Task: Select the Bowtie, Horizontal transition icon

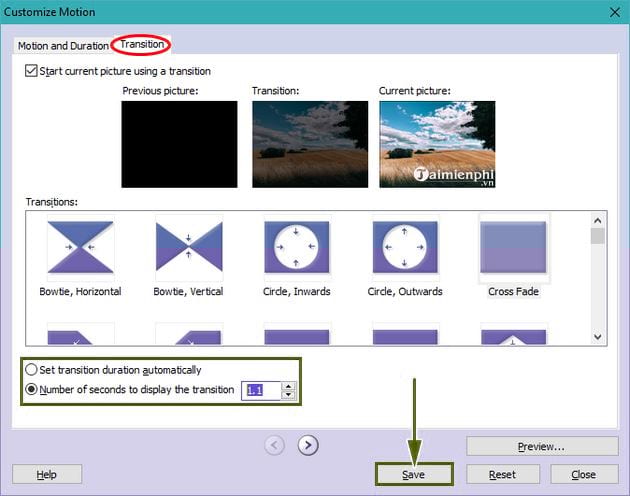Action: tap(80, 247)
